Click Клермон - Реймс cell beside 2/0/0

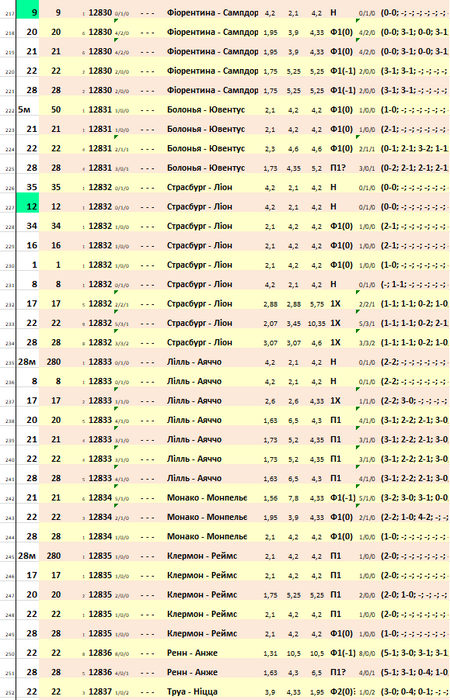coord(202,595)
